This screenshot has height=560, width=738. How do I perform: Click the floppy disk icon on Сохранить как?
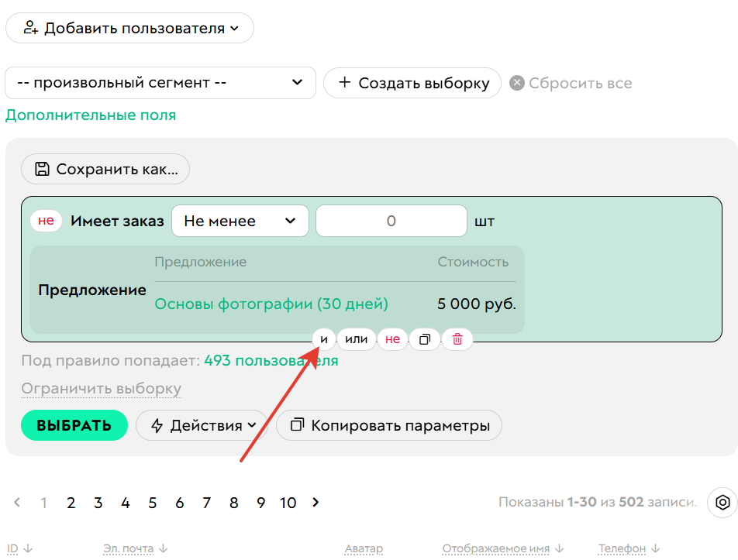[x=43, y=169]
